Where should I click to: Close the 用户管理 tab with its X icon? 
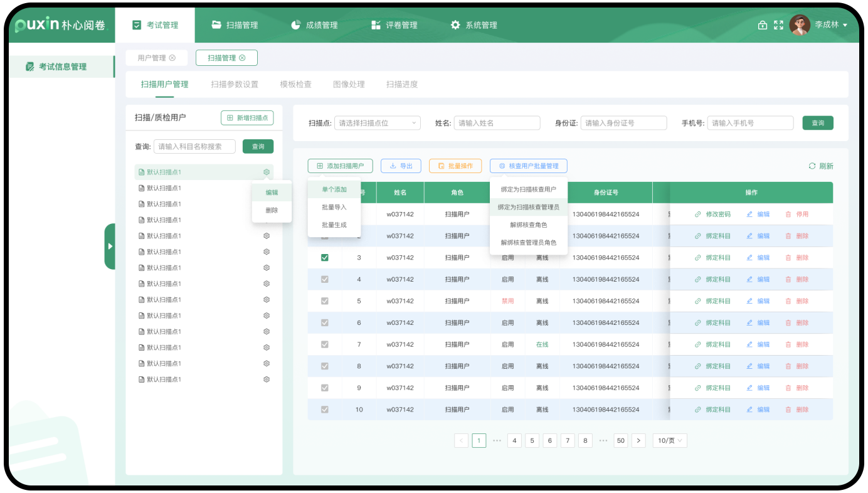[x=172, y=58]
